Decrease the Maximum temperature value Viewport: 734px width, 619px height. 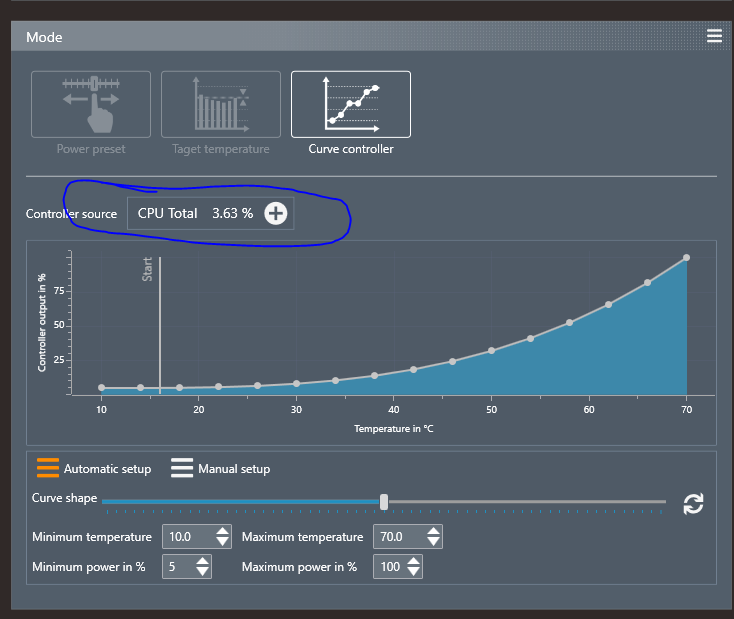[432, 542]
